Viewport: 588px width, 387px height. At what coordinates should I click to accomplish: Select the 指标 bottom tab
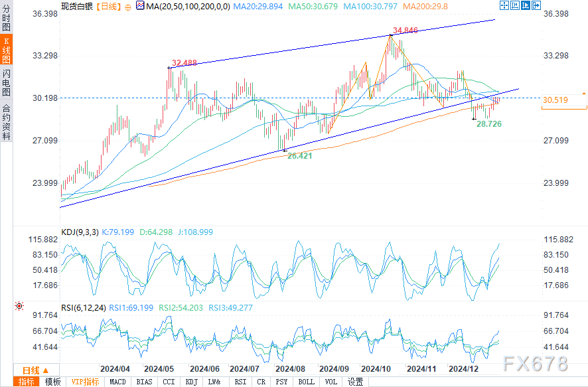[27, 382]
